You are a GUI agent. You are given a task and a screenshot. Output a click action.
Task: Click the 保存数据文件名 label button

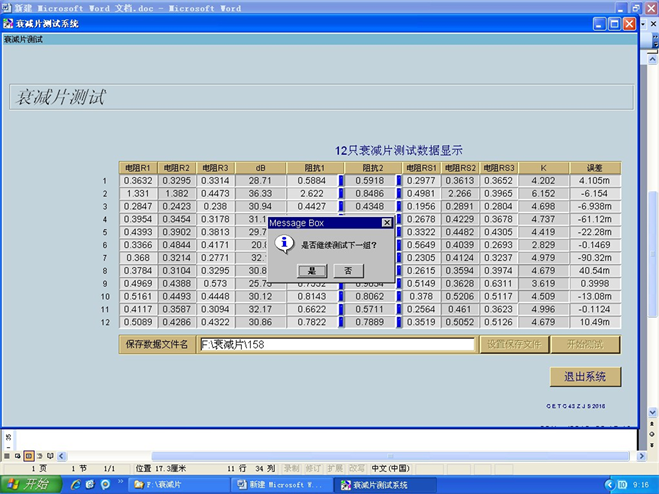point(157,344)
